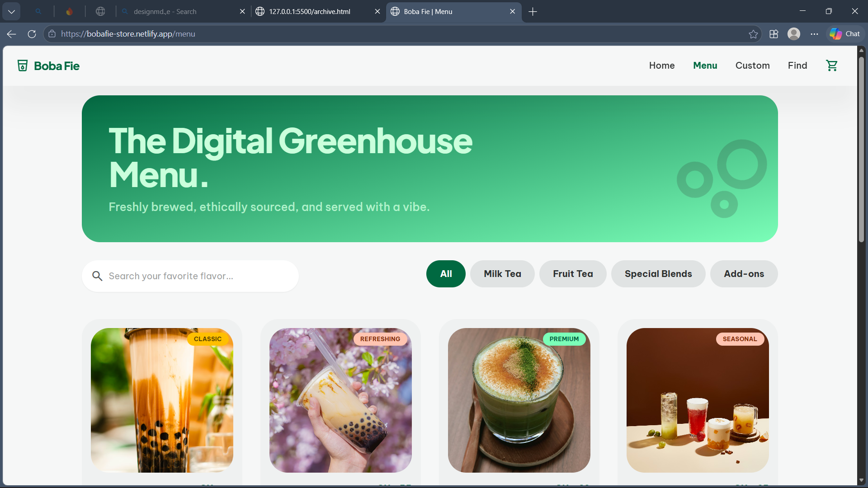Expand the tab list chevron
The height and width of the screenshot is (488, 868).
[x=11, y=12]
